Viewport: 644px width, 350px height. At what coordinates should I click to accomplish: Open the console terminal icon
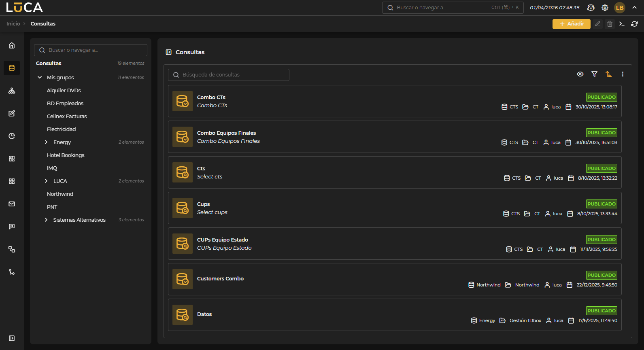[622, 24]
